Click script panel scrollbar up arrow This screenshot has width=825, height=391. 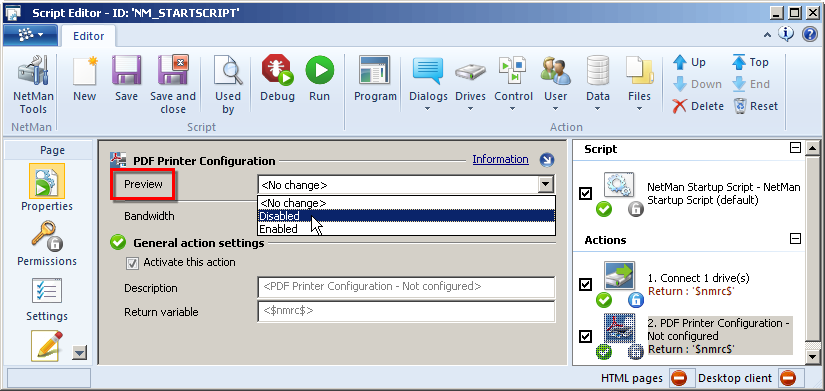pyautogui.click(x=813, y=148)
